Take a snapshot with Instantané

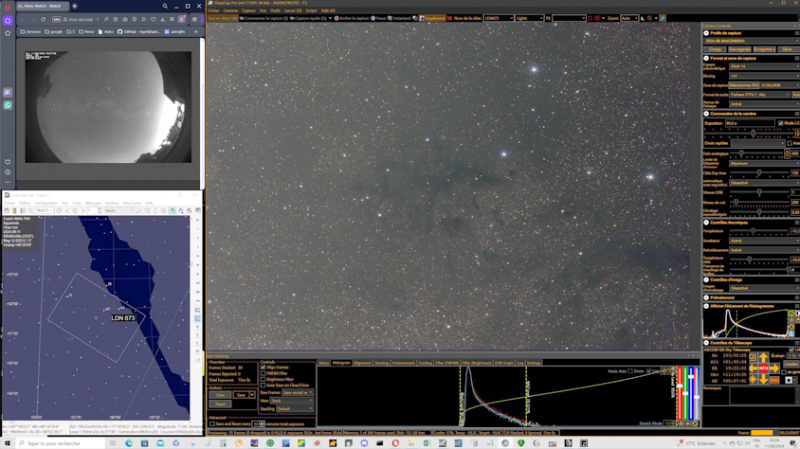tap(399, 18)
